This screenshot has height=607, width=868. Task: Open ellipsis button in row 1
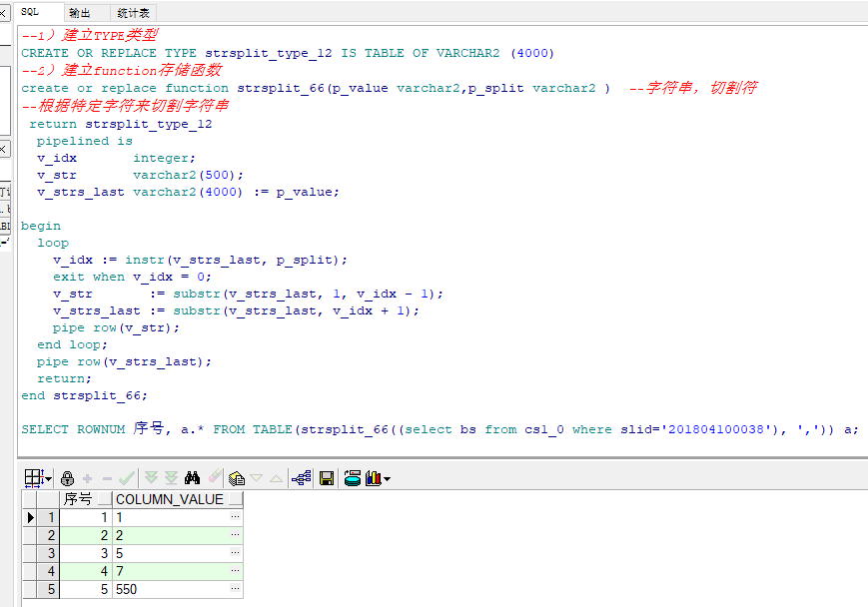(236, 517)
